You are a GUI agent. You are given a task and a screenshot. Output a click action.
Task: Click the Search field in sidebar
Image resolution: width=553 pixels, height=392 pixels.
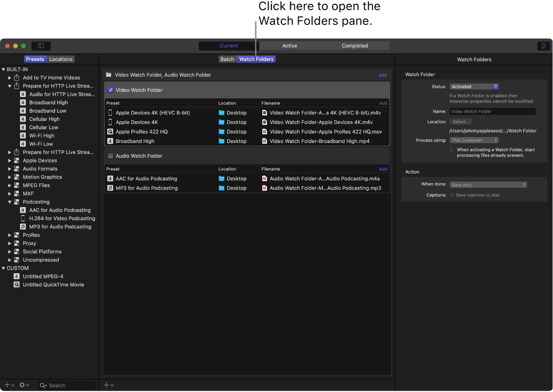pyautogui.click(x=70, y=386)
